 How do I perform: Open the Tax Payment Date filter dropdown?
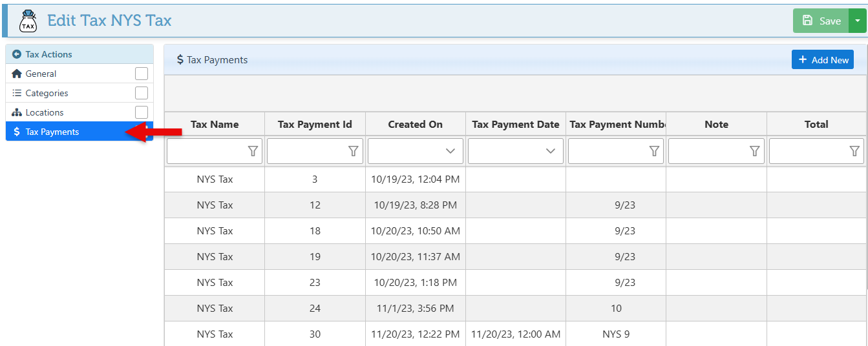(551, 151)
